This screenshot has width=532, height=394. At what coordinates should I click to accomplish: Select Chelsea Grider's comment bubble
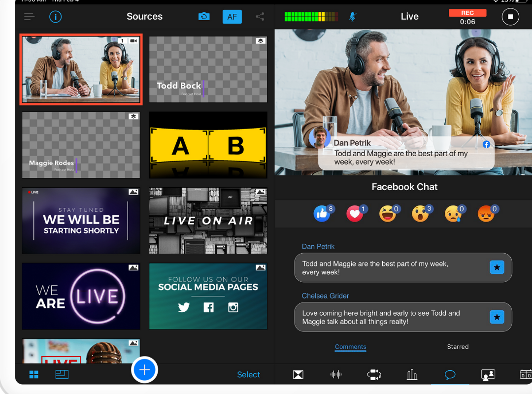(x=403, y=317)
